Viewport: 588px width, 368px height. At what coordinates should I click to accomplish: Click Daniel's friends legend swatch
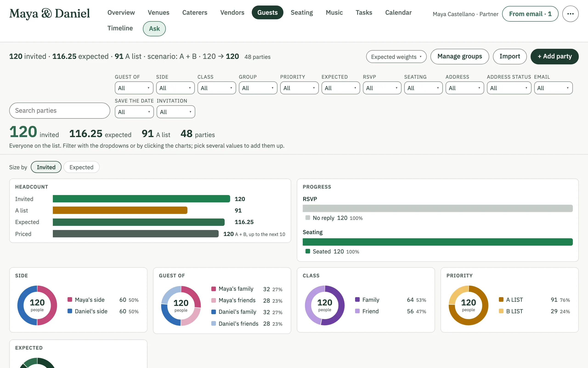click(x=214, y=323)
